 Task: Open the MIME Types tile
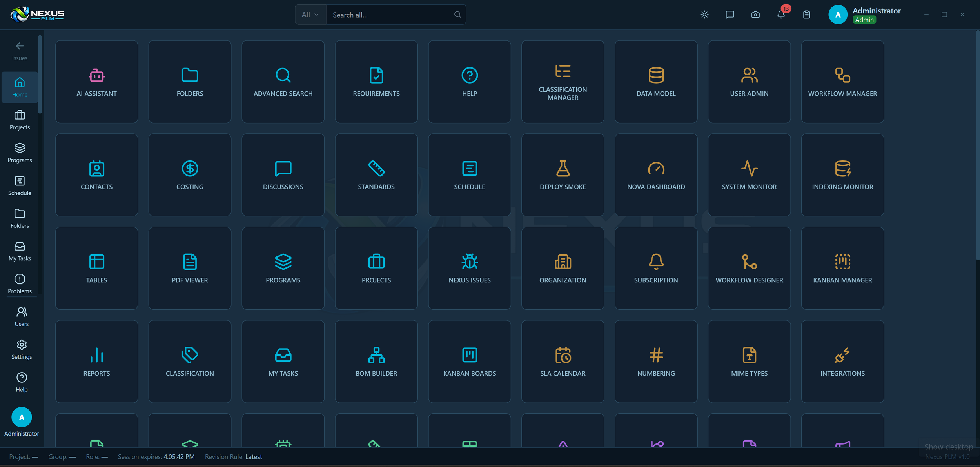click(x=749, y=362)
